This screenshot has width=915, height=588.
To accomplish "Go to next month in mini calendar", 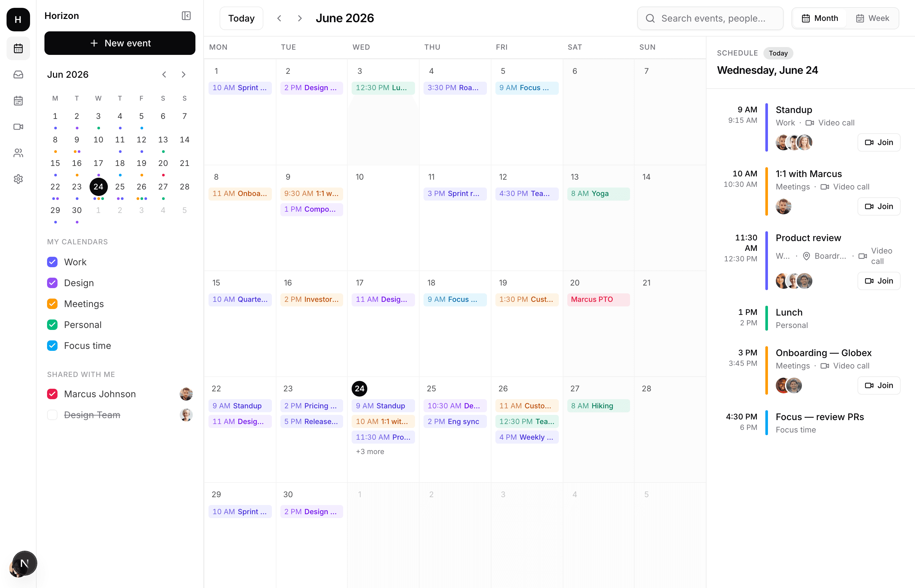I will 184,74.
